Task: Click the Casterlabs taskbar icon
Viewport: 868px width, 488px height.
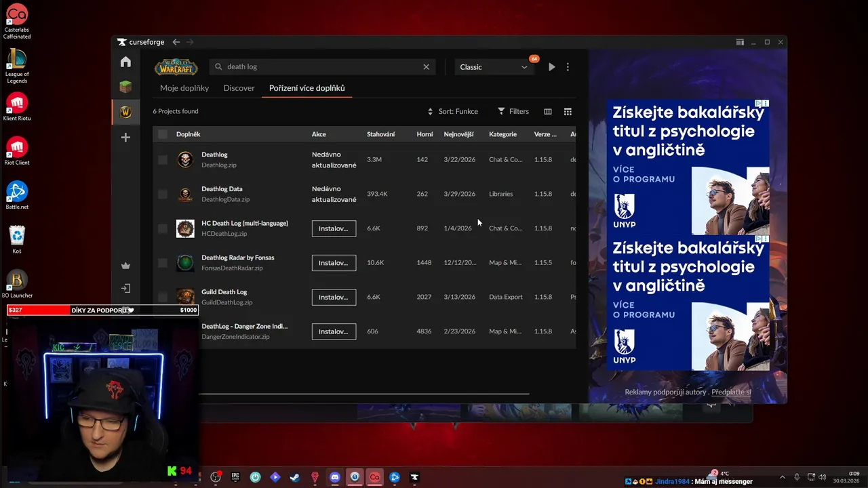Action: point(374,477)
